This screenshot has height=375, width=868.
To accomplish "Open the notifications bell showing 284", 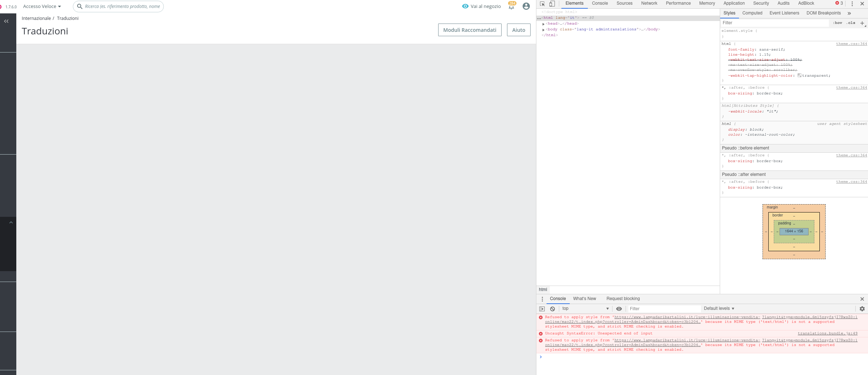I will click(x=511, y=6).
